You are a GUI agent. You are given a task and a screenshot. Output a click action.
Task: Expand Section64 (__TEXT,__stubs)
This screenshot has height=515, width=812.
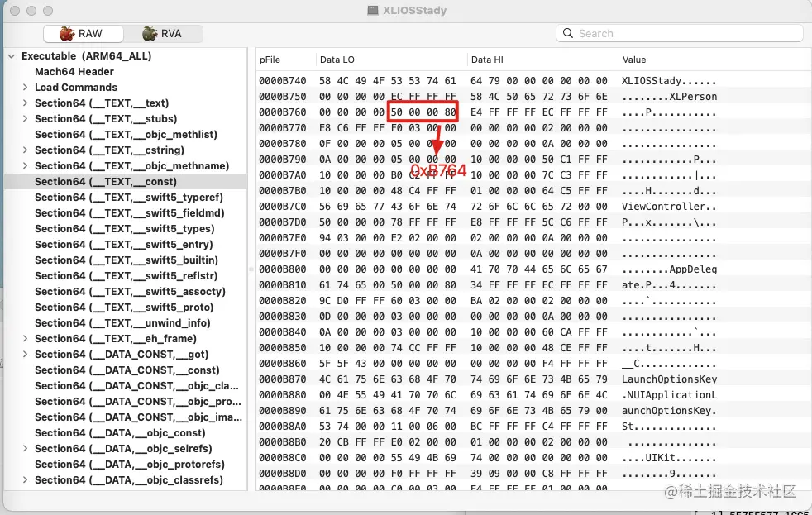[x=25, y=118]
